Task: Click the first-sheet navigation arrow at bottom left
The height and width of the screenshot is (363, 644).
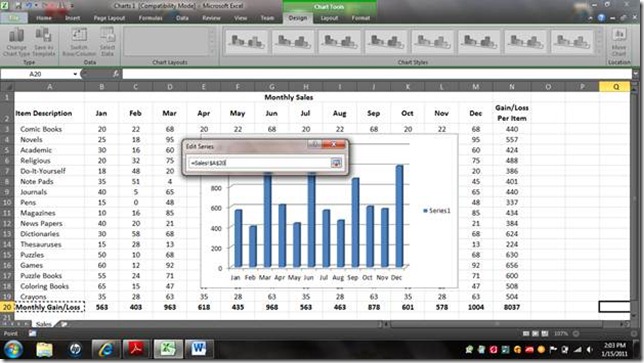Action: [x=5, y=324]
